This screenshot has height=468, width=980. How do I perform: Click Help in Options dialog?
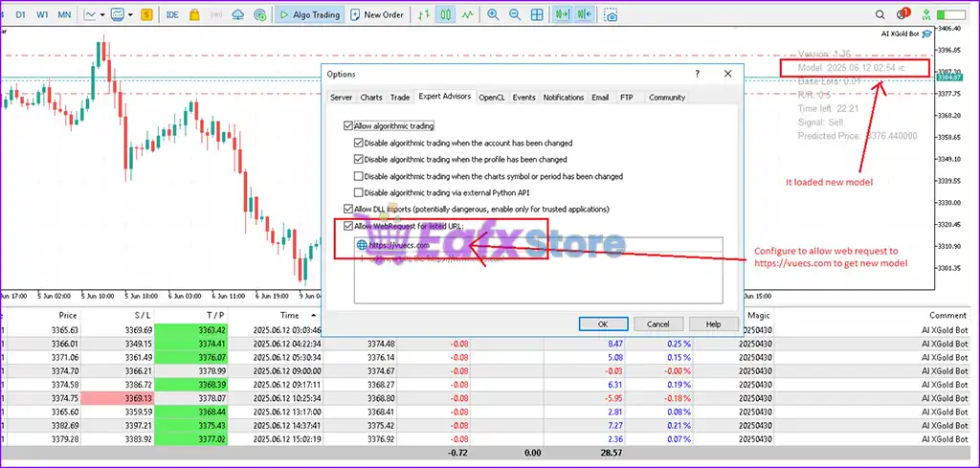coord(713,324)
